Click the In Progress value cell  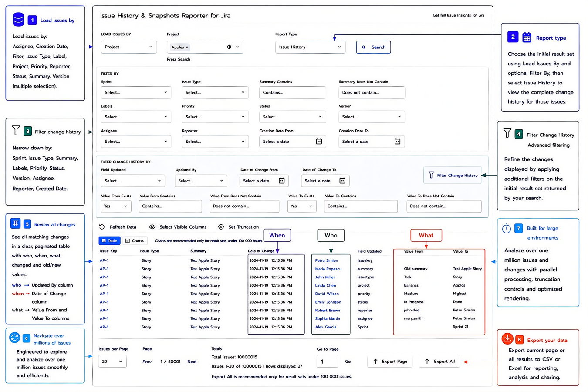[414, 302]
